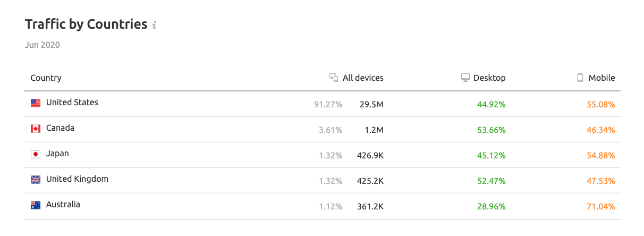Click the 29.5M United States traffic value
Viewport: 644px width, 236px height.
click(371, 105)
